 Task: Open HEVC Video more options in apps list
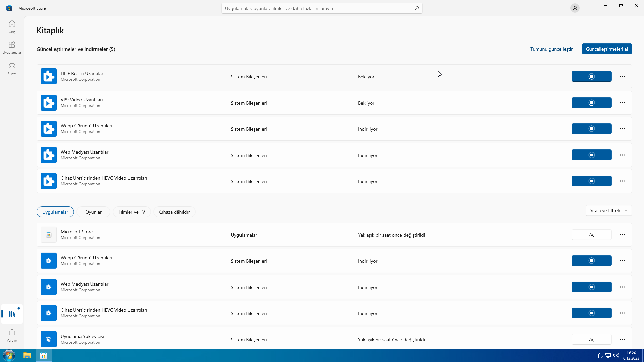(x=623, y=313)
